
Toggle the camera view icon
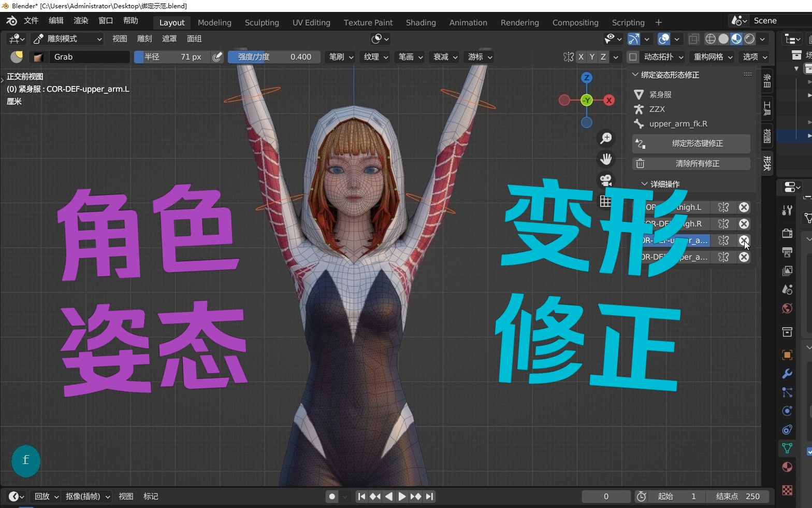tap(605, 180)
